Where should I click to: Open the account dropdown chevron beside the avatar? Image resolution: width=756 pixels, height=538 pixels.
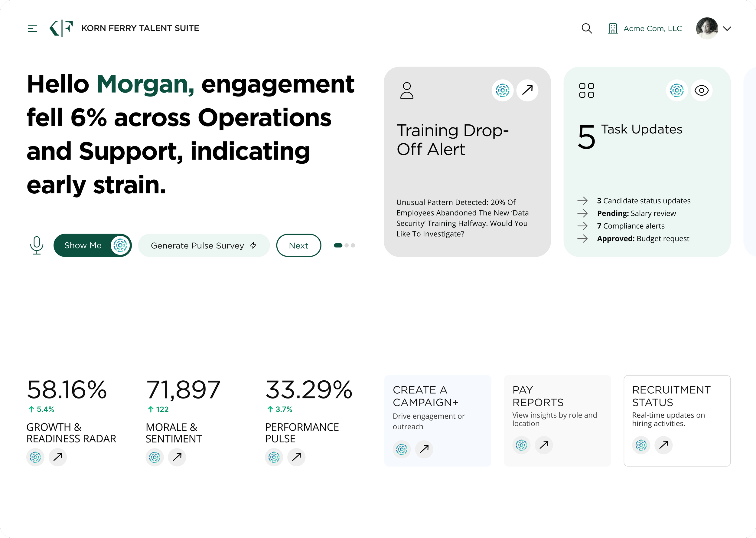coord(727,29)
